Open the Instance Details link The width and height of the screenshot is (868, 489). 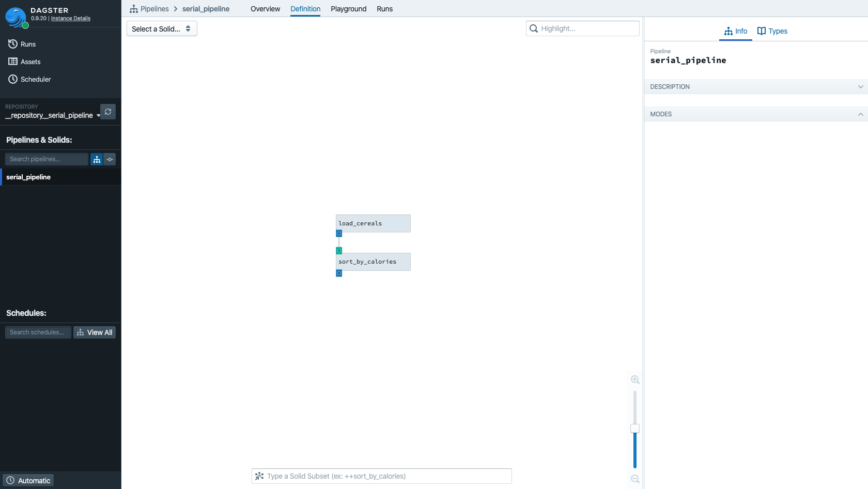point(71,18)
